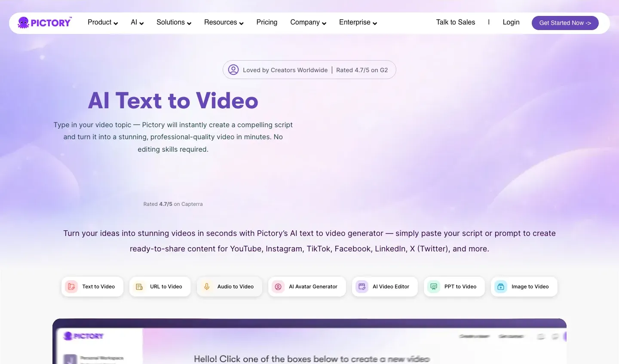Open the Enterprise dropdown menu

tap(358, 22)
